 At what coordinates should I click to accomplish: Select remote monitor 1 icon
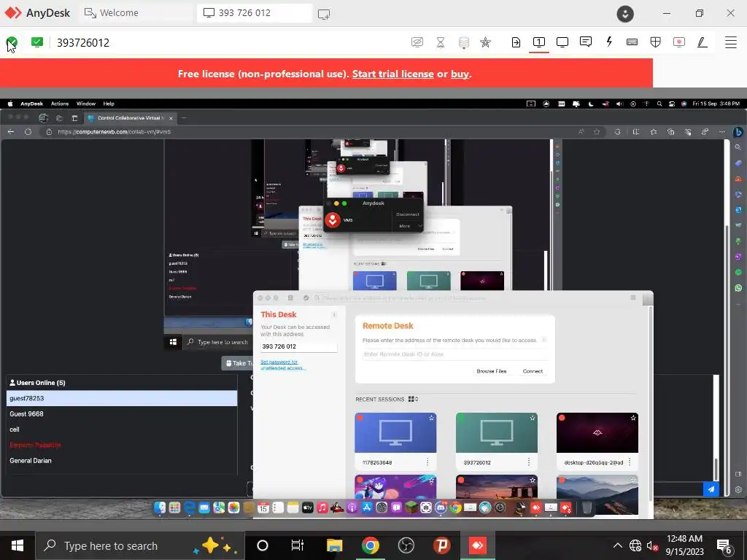(539, 42)
